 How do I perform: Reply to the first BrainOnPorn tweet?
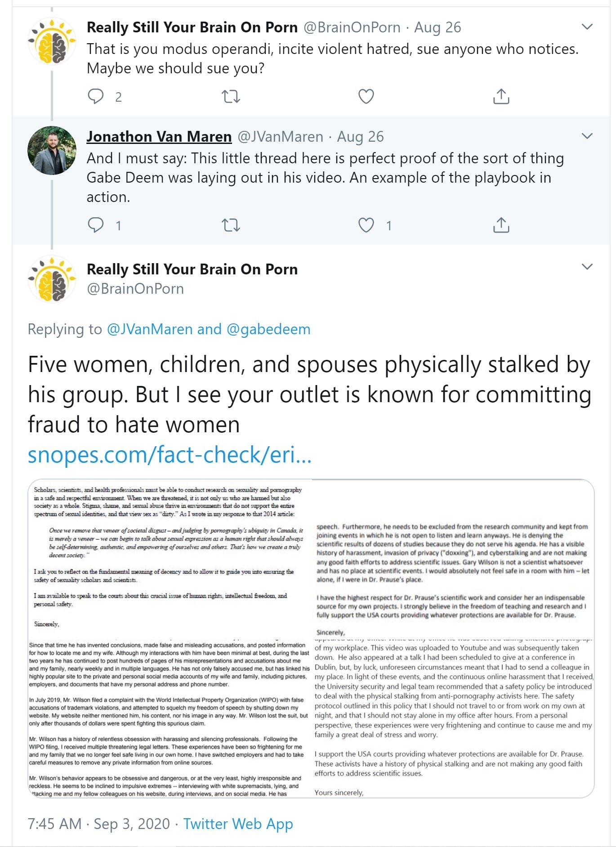(95, 97)
